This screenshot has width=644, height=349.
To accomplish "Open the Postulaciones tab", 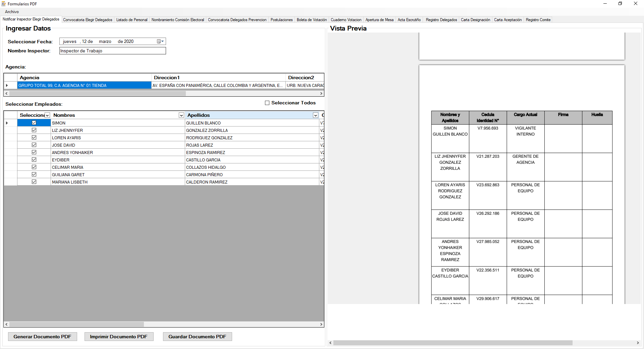I will (x=281, y=20).
